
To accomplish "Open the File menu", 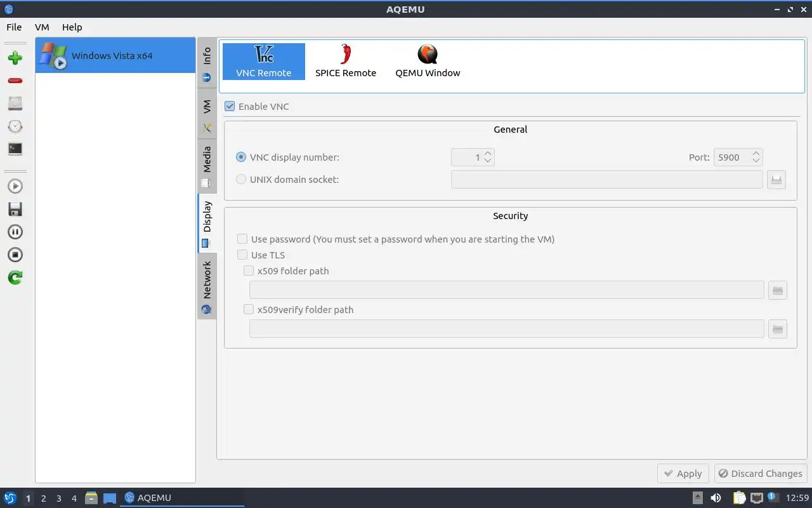I will point(14,27).
